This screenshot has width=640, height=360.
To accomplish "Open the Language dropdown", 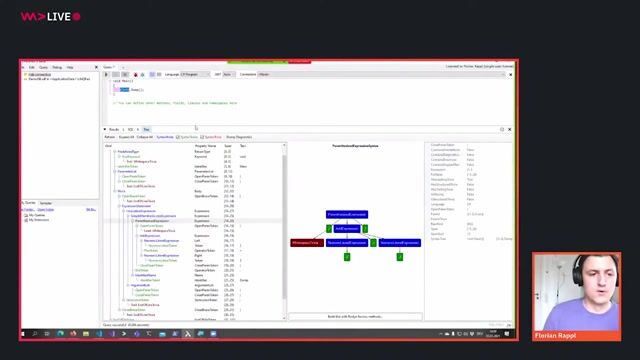I will [195, 75].
